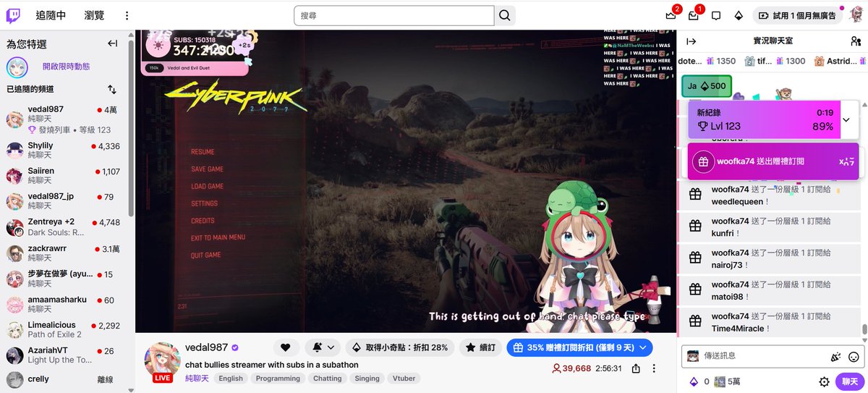Collapse the 為您特選 sidebar
The image size is (868, 393).
click(112, 43)
